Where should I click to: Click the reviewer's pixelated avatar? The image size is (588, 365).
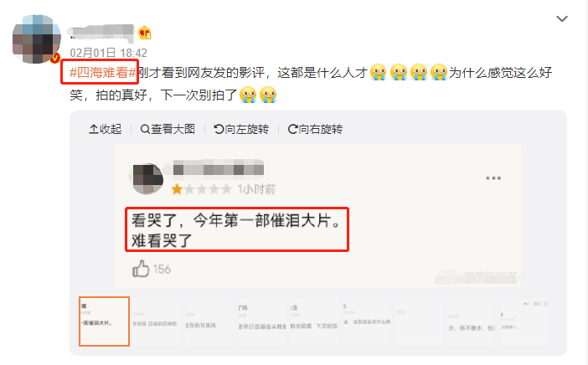click(x=148, y=179)
